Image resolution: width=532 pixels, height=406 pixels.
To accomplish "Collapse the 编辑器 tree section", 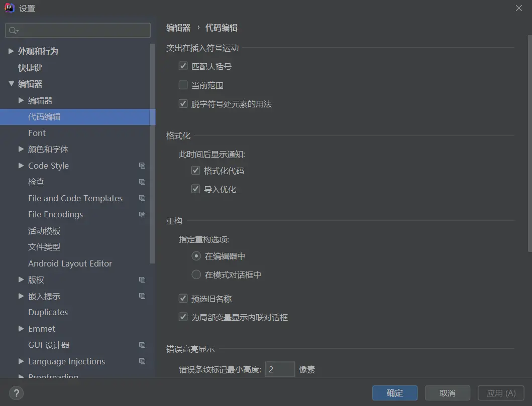I will [x=11, y=84].
